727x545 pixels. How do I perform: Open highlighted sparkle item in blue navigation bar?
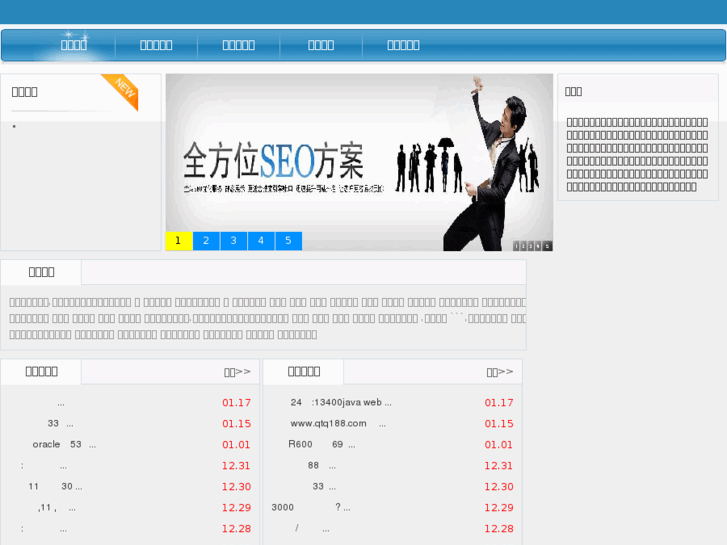pyautogui.click(x=74, y=45)
